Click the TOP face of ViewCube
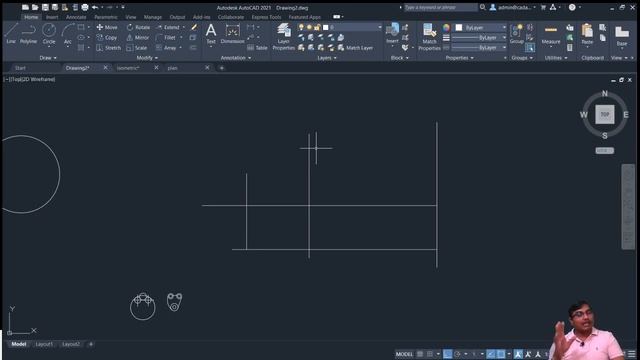This screenshot has width=640, height=360. 604,115
